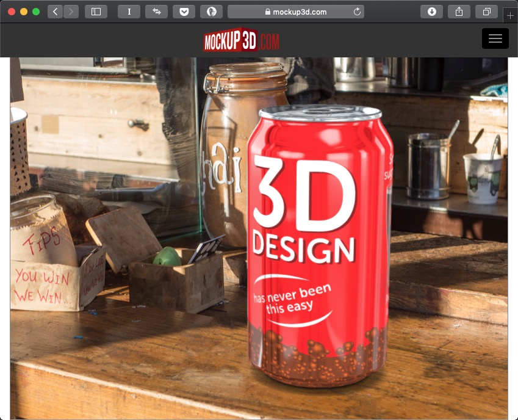Show the Downloads list
The width and height of the screenshot is (518, 420).
pyautogui.click(x=431, y=10)
